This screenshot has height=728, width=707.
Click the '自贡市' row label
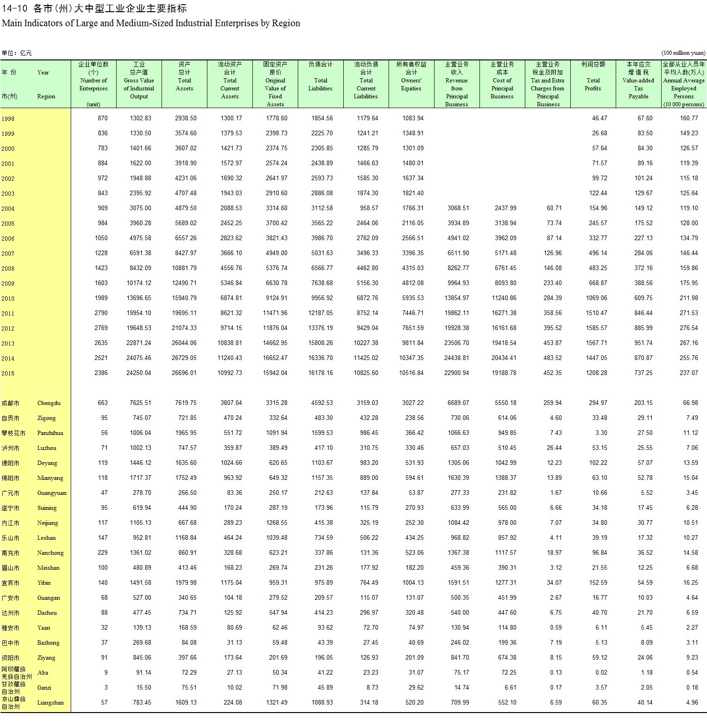pos(10,418)
